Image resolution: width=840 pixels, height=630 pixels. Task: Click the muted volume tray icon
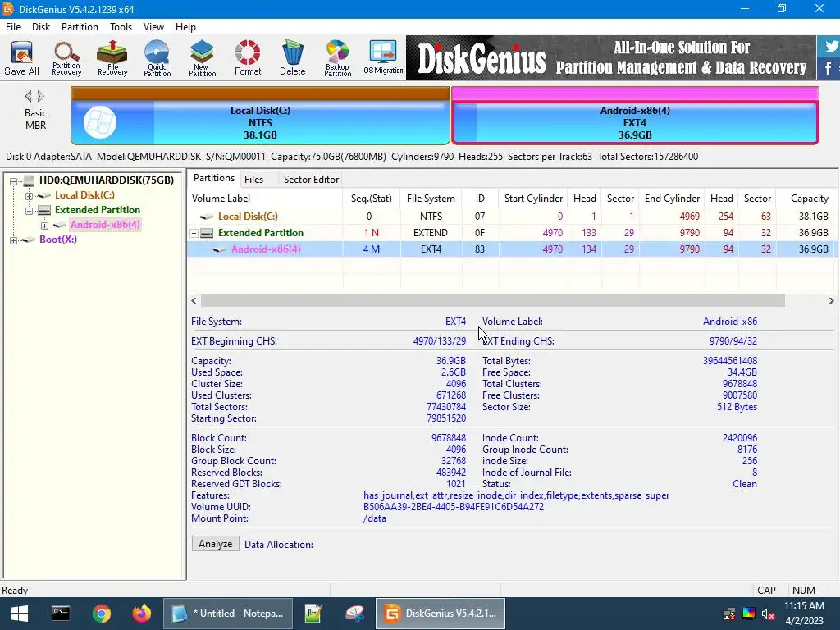[769, 614]
